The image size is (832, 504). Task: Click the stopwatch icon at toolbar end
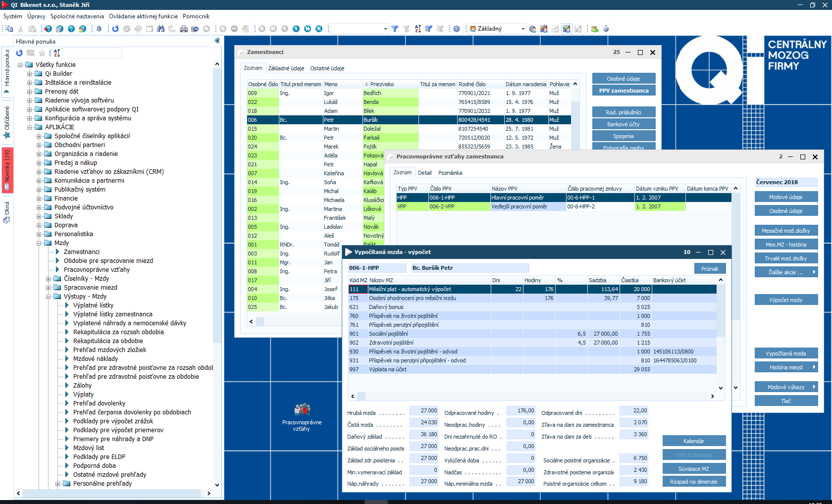[606, 29]
